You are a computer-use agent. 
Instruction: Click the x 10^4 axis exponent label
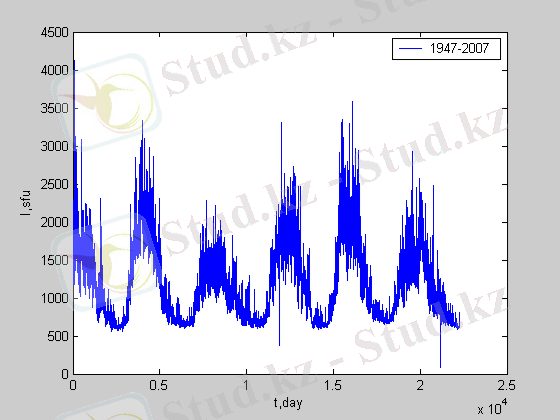click(x=492, y=407)
